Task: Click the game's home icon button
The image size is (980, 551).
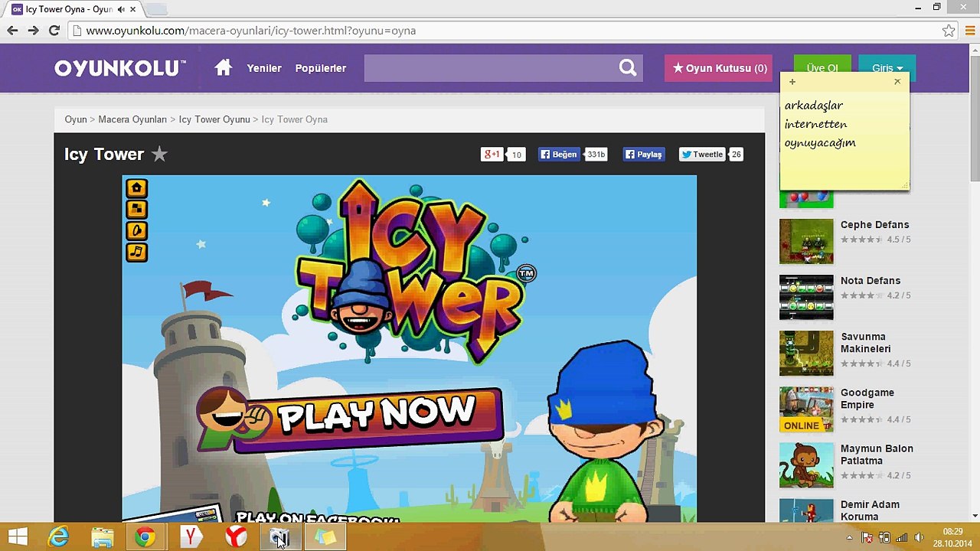Action: 136,187
